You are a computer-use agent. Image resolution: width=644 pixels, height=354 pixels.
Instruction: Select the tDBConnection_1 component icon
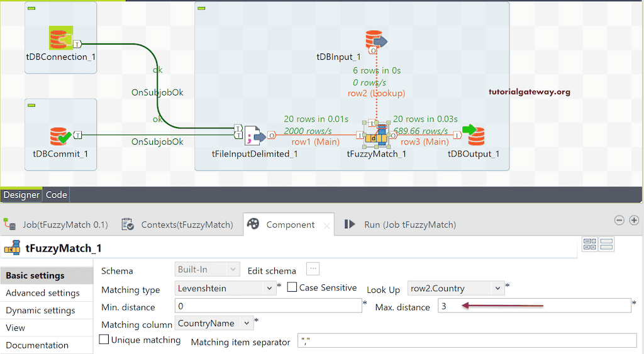pyautogui.click(x=61, y=38)
